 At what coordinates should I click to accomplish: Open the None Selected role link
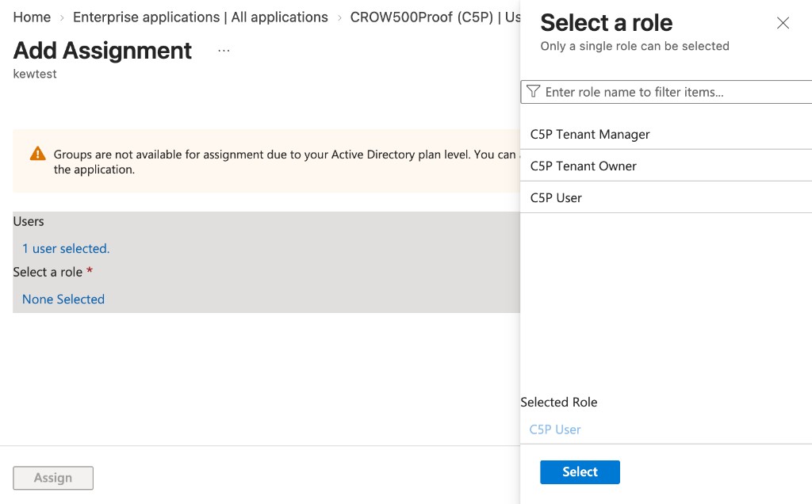63,299
